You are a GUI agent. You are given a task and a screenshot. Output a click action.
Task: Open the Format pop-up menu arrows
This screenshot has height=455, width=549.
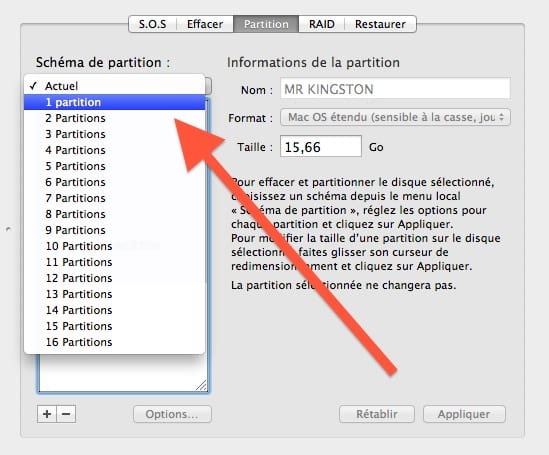click(501, 117)
